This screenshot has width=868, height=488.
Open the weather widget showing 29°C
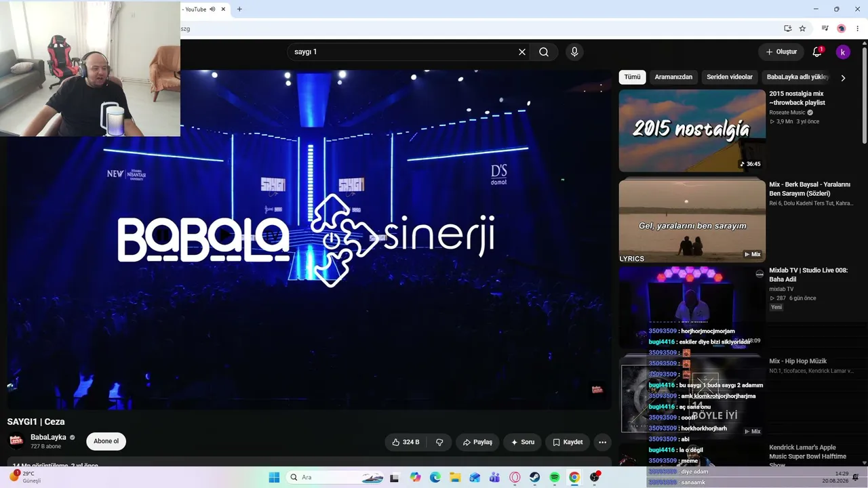tap(27, 477)
